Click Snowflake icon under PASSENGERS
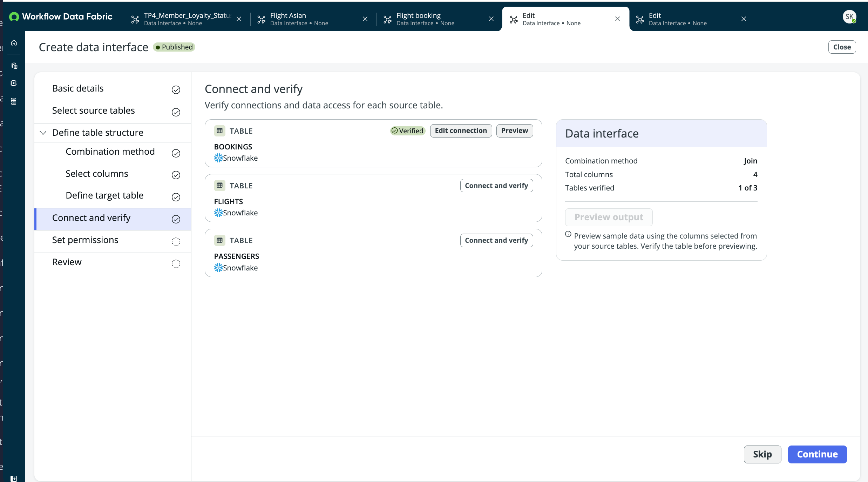This screenshot has width=868, height=482. [218, 268]
